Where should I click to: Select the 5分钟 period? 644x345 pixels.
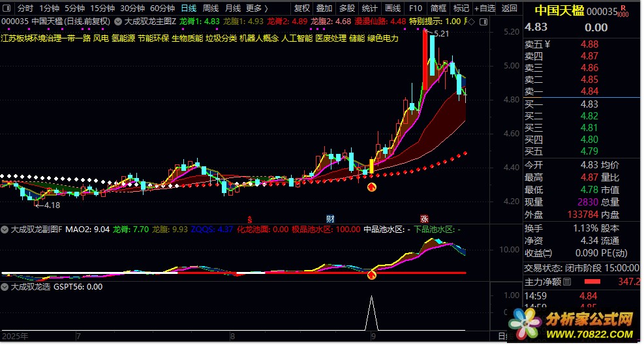(x=75, y=8)
